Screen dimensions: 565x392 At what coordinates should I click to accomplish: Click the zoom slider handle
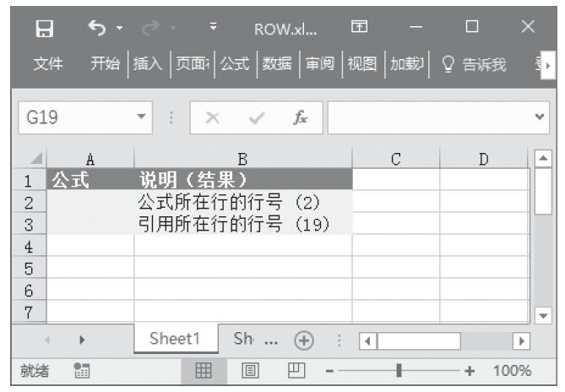[398, 371]
